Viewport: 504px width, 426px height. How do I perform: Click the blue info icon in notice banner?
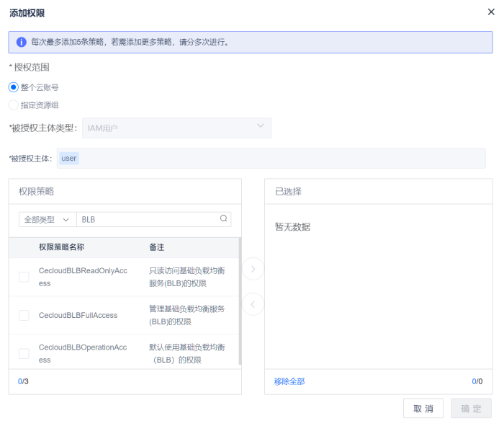(21, 42)
